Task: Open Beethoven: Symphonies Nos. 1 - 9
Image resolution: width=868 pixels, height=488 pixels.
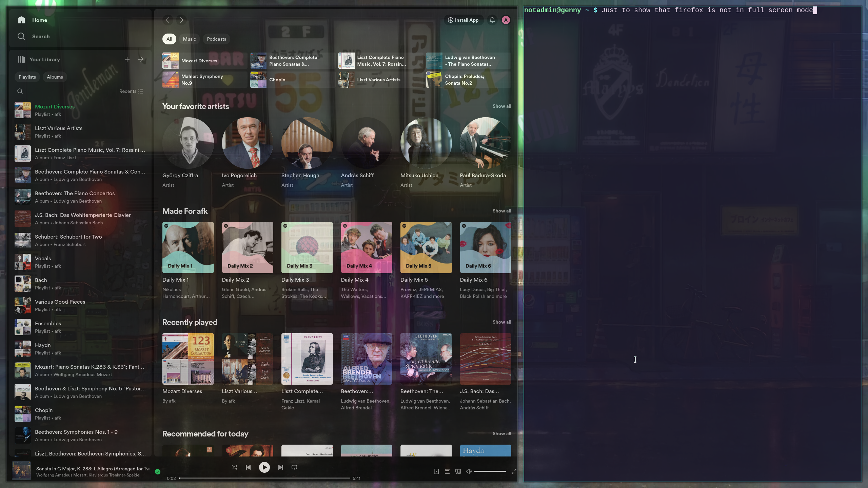Action: tap(80, 435)
